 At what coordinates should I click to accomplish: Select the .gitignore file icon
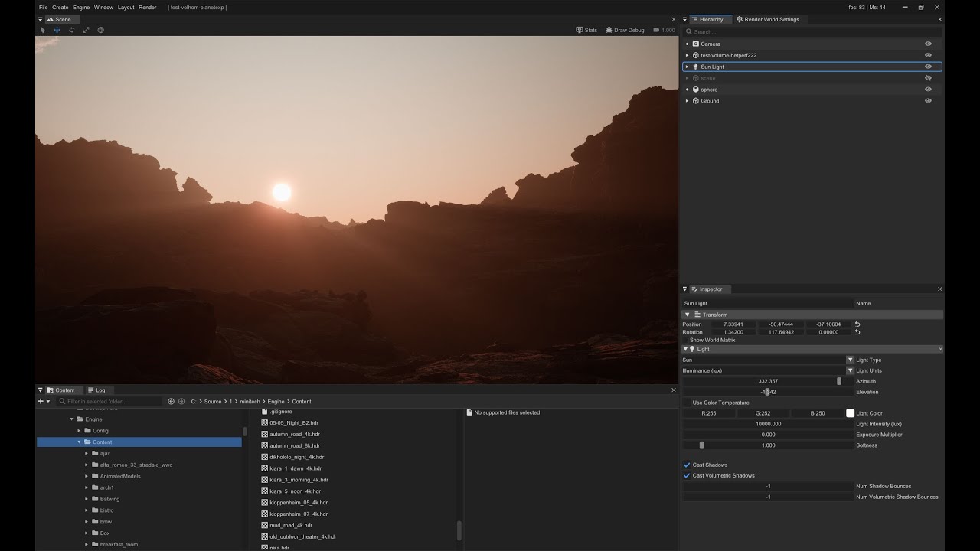(x=265, y=412)
